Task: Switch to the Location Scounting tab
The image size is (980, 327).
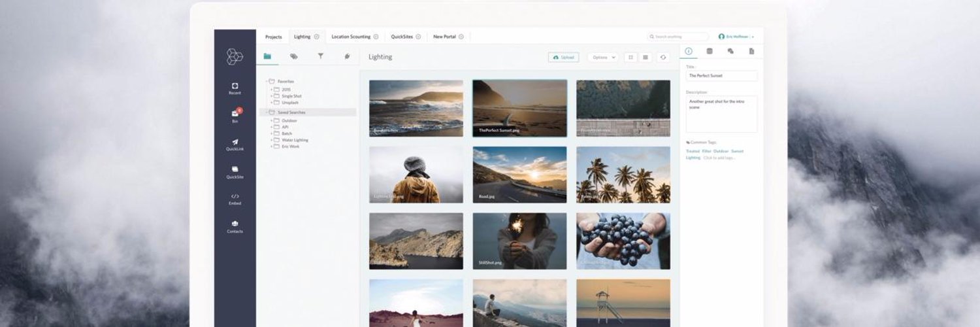Action: tap(355, 37)
